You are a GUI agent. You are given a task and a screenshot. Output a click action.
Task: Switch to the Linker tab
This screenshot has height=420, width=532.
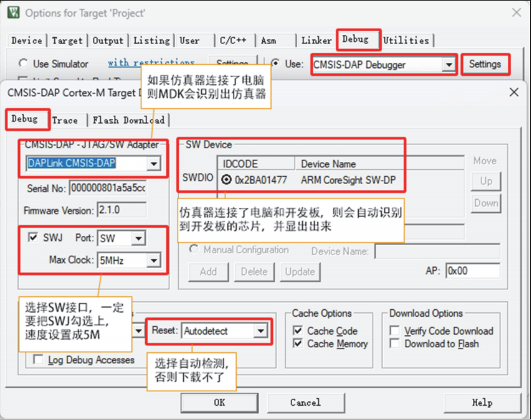pos(316,40)
